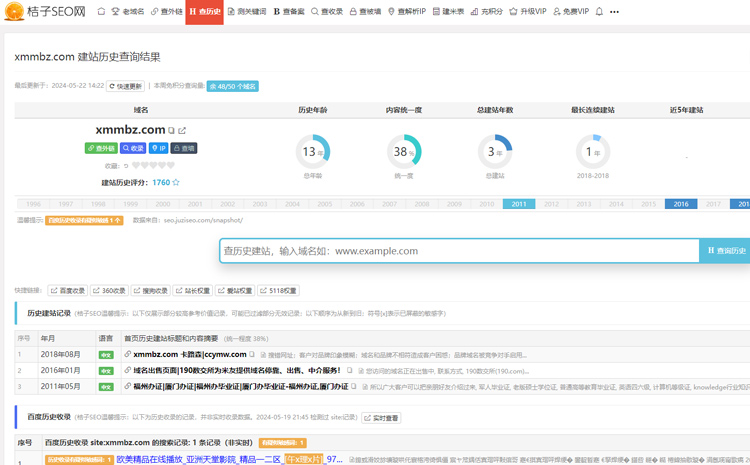Open the notifications bell icon
The height and width of the screenshot is (465, 750).
(x=599, y=11)
